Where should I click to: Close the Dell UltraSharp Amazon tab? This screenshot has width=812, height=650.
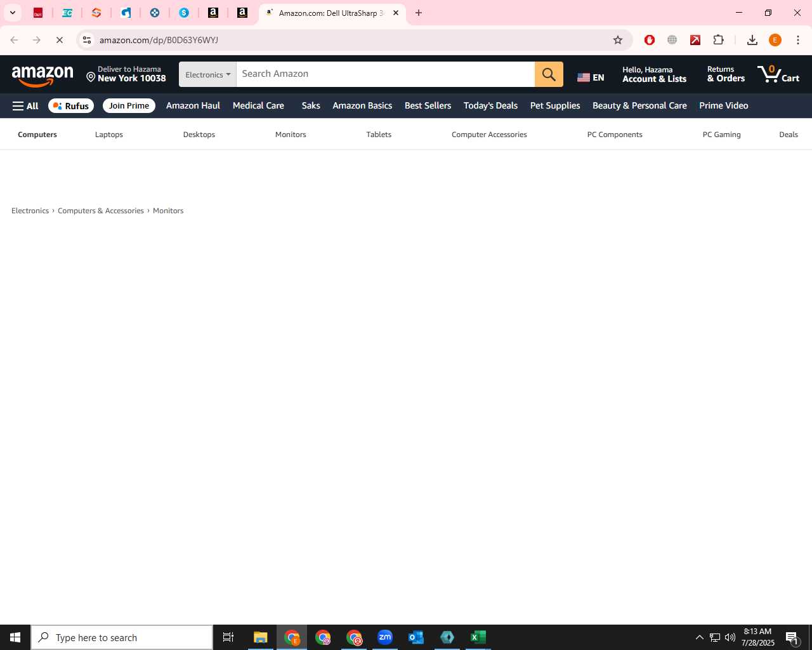point(396,13)
